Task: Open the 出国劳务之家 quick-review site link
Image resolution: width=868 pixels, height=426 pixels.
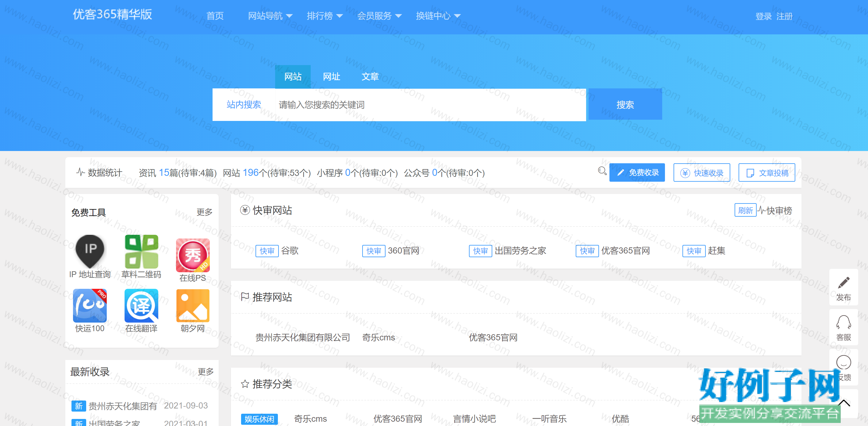Action: coord(520,251)
